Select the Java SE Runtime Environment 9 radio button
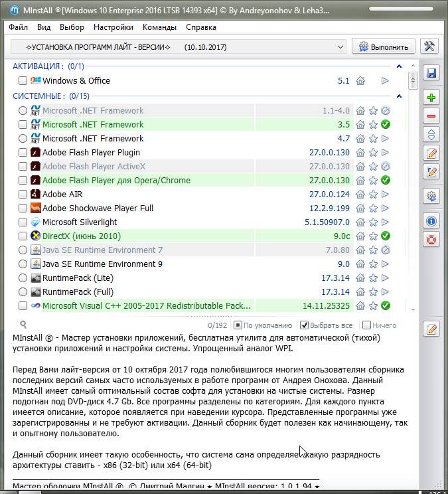This screenshot has height=494, width=448. coord(23,264)
